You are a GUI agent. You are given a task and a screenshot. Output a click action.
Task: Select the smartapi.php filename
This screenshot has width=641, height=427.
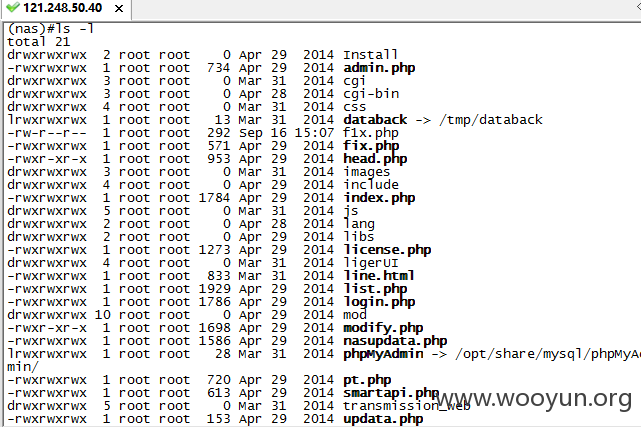[x=391, y=393]
